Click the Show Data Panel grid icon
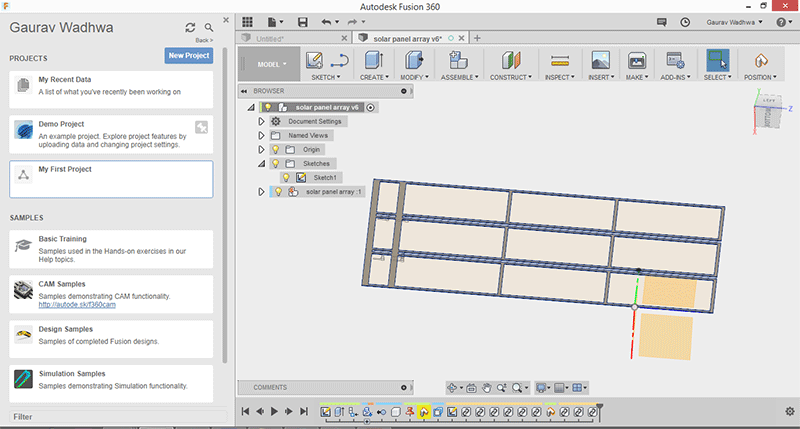Viewport: 800px width, 429px height. pyautogui.click(x=248, y=21)
